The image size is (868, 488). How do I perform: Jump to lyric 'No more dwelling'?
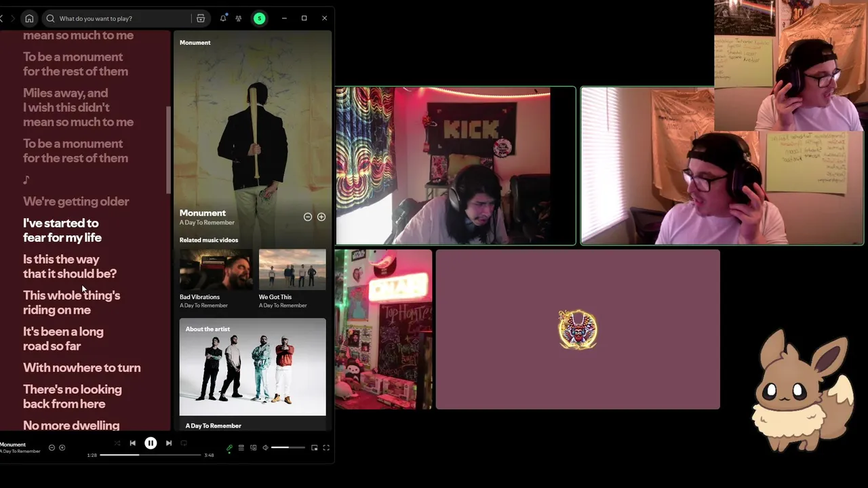[71, 426]
